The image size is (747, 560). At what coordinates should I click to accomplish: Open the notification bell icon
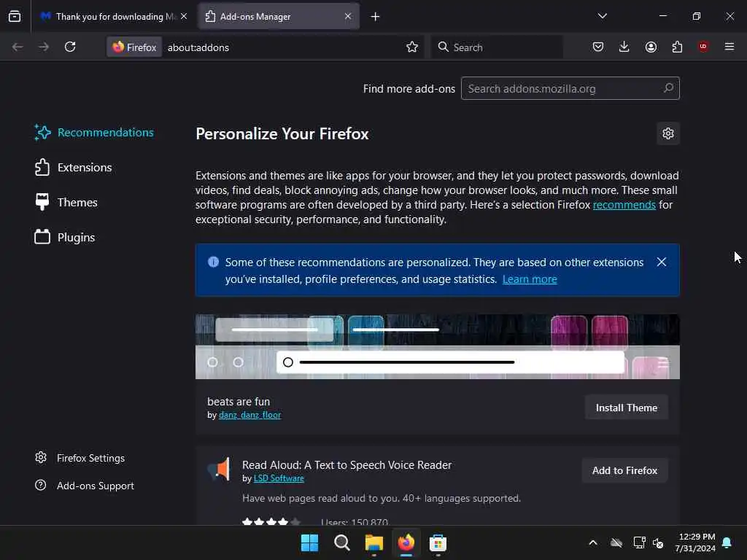click(727, 542)
